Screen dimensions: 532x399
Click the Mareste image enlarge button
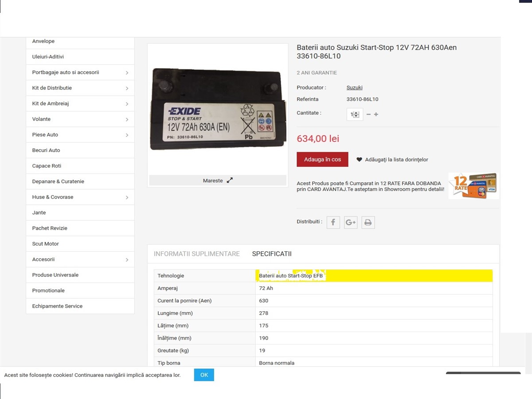click(x=218, y=180)
